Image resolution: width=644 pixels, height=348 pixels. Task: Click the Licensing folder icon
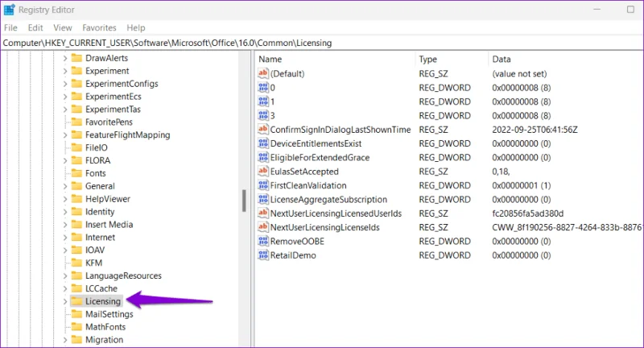(x=76, y=301)
